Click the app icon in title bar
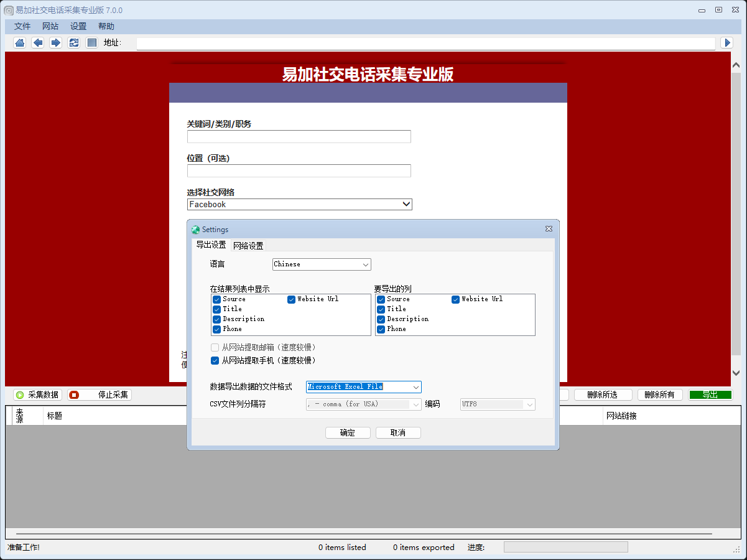Viewport: 747px width, 560px height. [x=9, y=10]
